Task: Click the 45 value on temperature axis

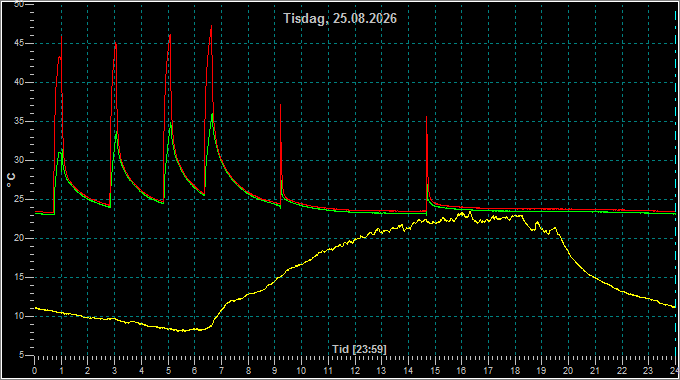Action: (x=19, y=43)
